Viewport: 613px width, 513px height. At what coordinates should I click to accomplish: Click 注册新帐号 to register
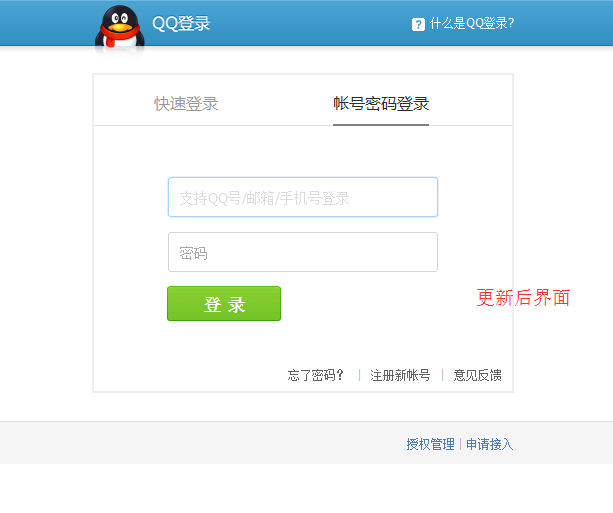tap(400, 375)
